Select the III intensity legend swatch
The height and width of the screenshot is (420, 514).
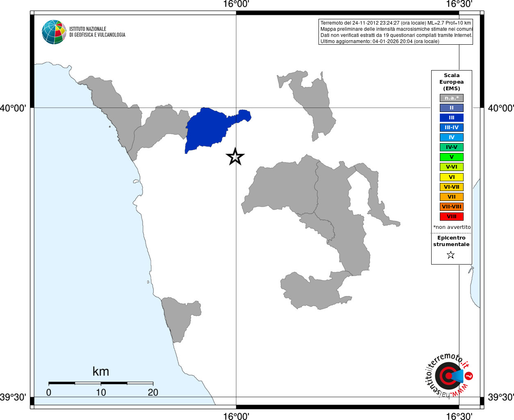(x=452, y=118)
